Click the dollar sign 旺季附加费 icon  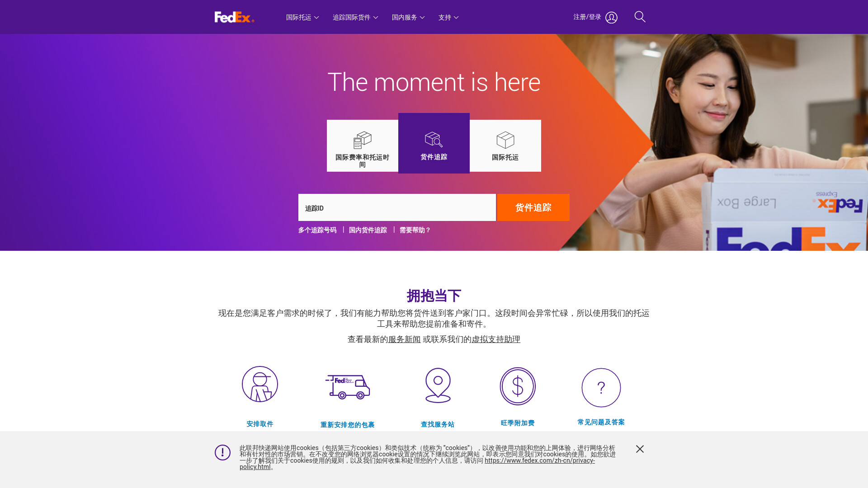point(518,386)
